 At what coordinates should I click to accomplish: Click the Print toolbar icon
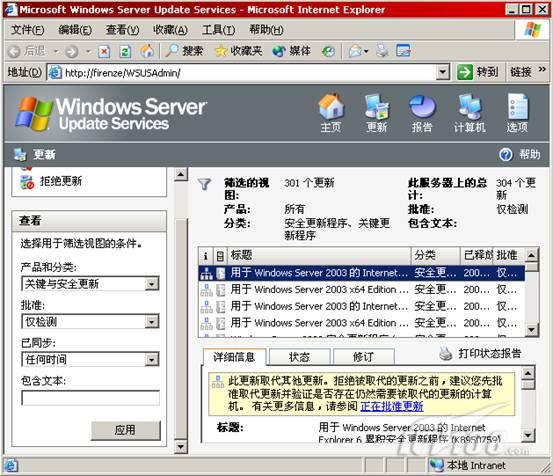pos(382,51)
